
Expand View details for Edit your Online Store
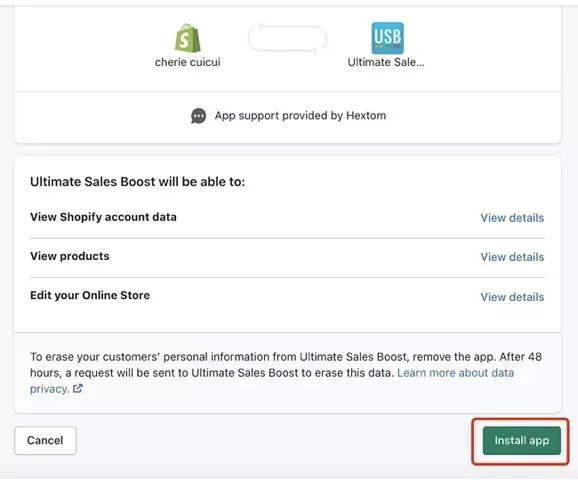(x=512, y=297)
